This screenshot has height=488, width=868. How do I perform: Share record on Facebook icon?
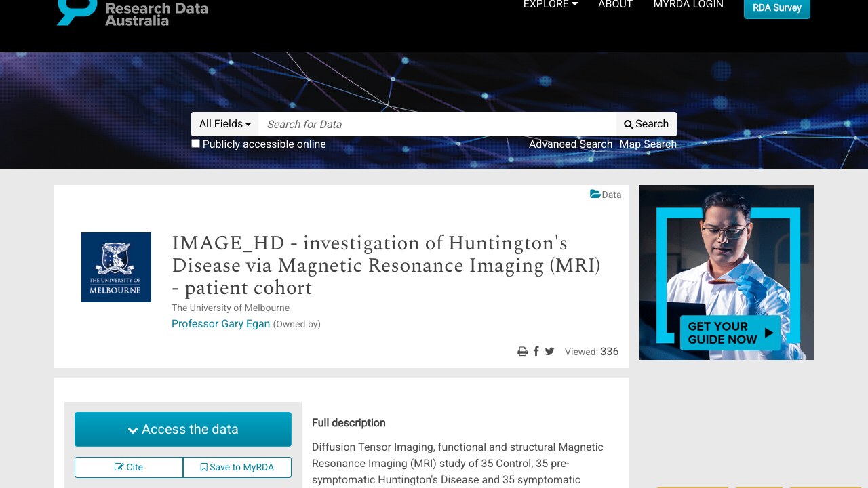tap(536, 351)
